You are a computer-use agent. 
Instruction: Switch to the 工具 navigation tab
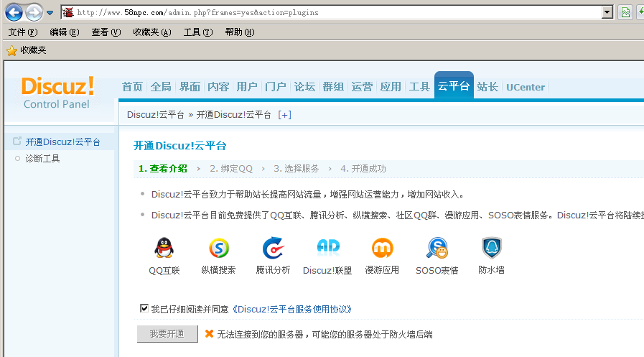(x=419, y=87)
